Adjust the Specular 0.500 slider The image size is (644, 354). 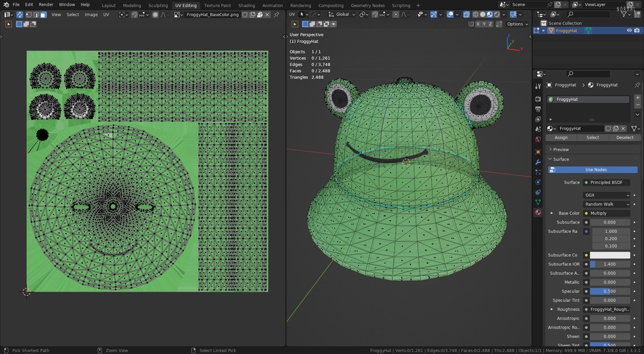click(x=610, y=291)
